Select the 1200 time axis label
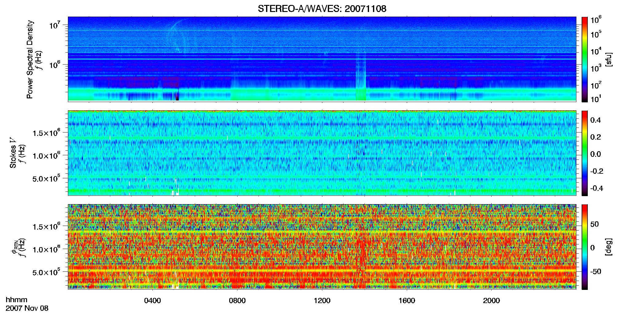644x332 pixels. point(322,301)
